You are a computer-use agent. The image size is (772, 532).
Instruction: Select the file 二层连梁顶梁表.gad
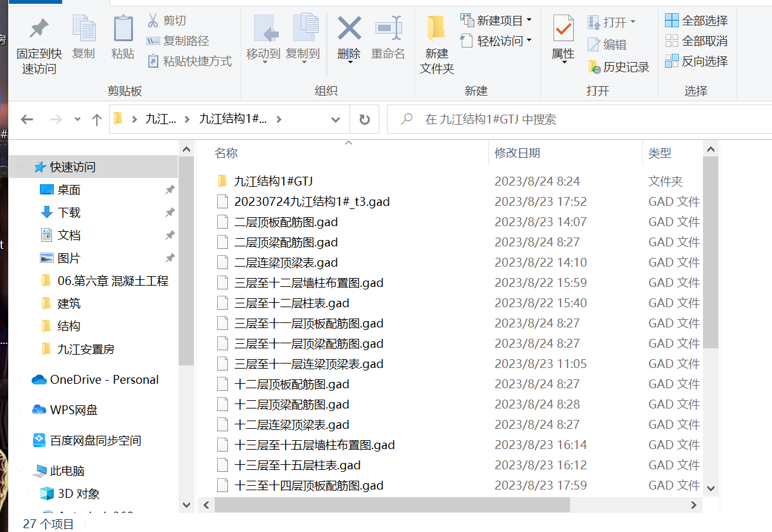point(457,262)
